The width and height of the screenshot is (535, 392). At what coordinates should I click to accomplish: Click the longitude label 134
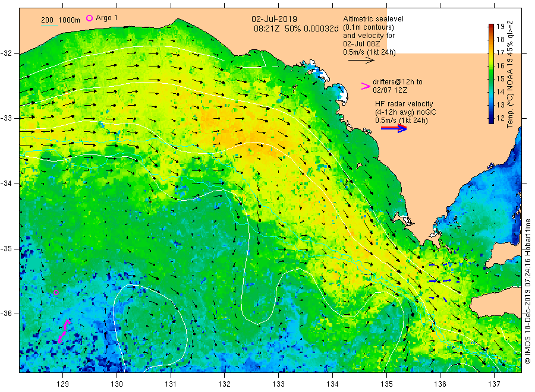pyautogui.click(x=332, y=384)
